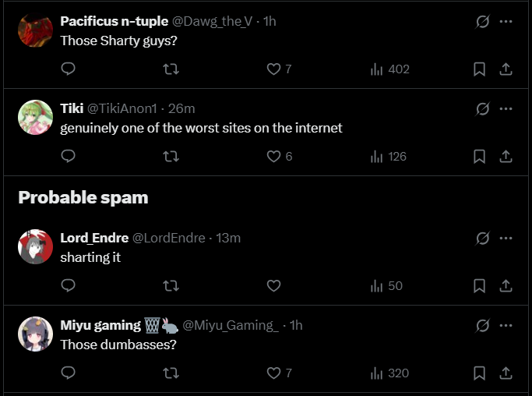Expand more options for Pacificus n-tuple's tweet
Image resolution: width=532 pixels, height=396 pixels.
(506, 21)
